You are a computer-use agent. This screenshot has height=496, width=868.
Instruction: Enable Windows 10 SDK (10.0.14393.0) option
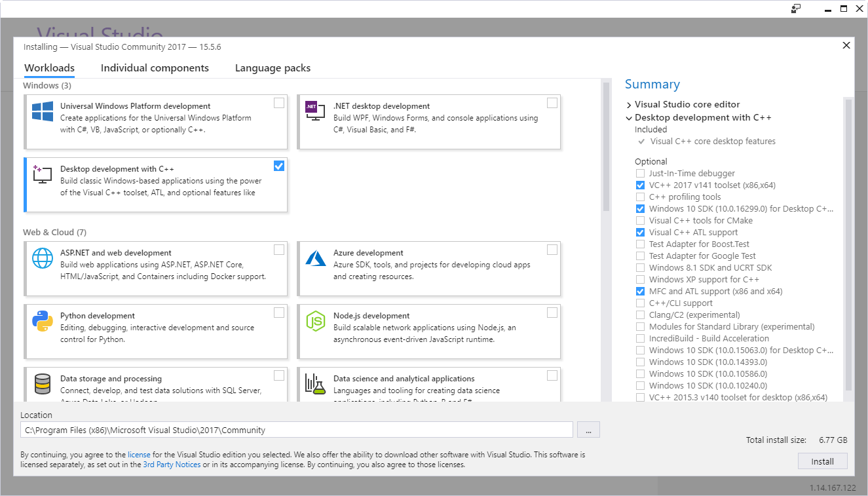click(x=640, y=362)
